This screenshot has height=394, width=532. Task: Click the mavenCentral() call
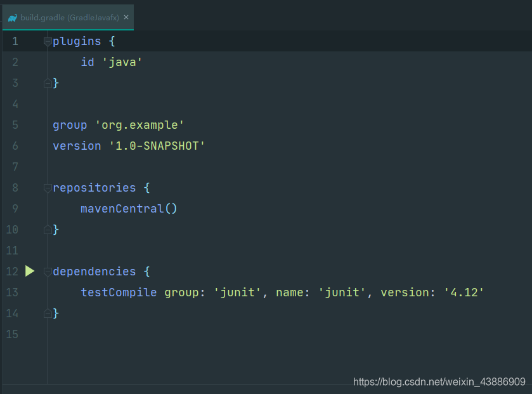(129, 209)
